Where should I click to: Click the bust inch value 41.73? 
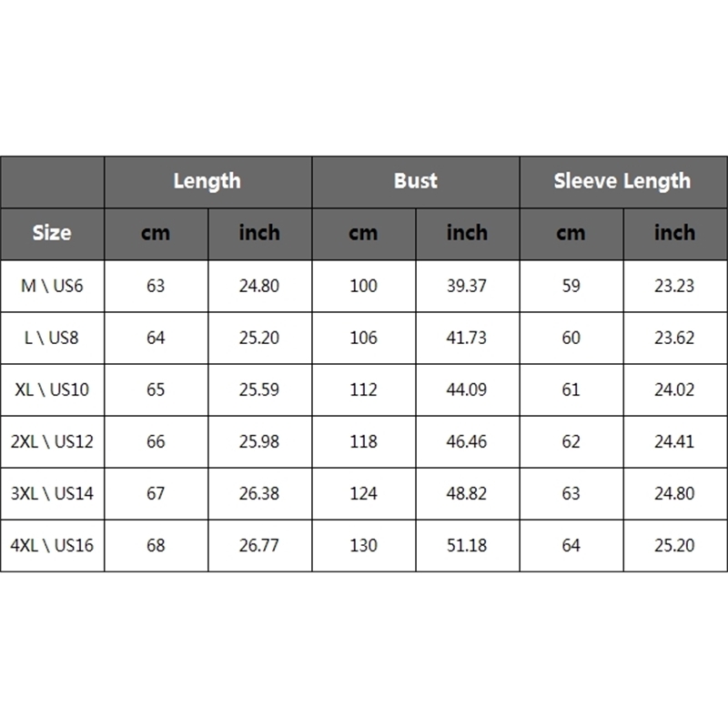click(x=467, y=338)
